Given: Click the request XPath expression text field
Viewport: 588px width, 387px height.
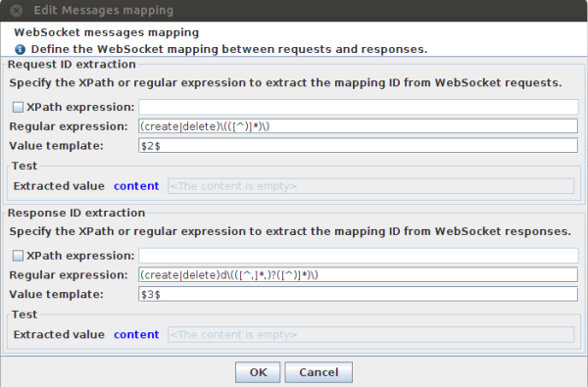Looking at the screenshot, I should pos(359,107).
